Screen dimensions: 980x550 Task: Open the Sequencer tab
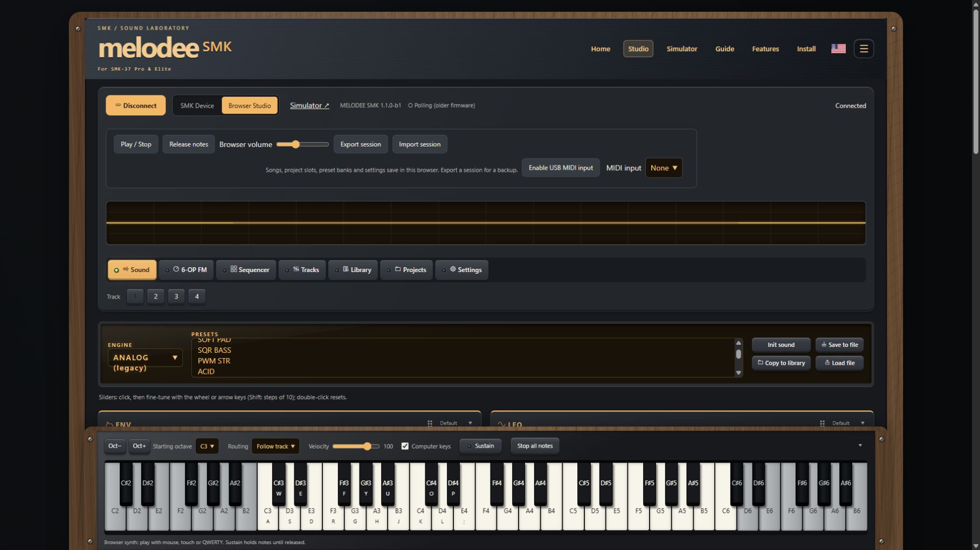click(246, 270)
